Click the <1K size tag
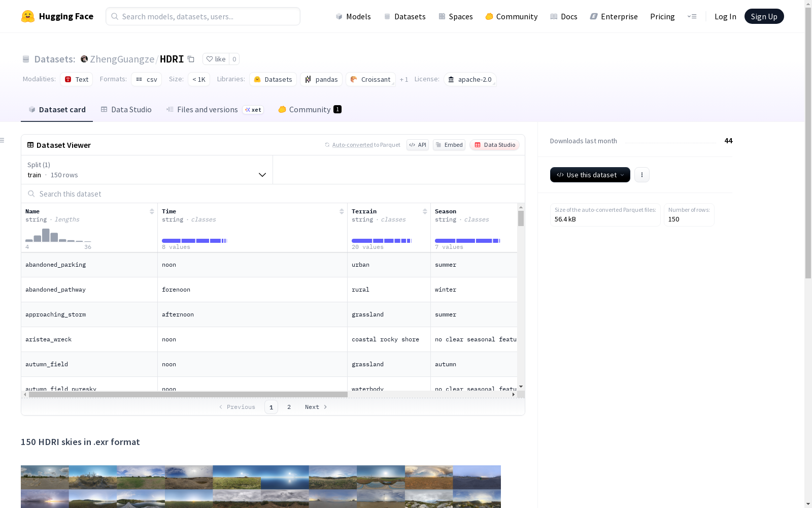812x508 pixels. [x=199, y=79]
